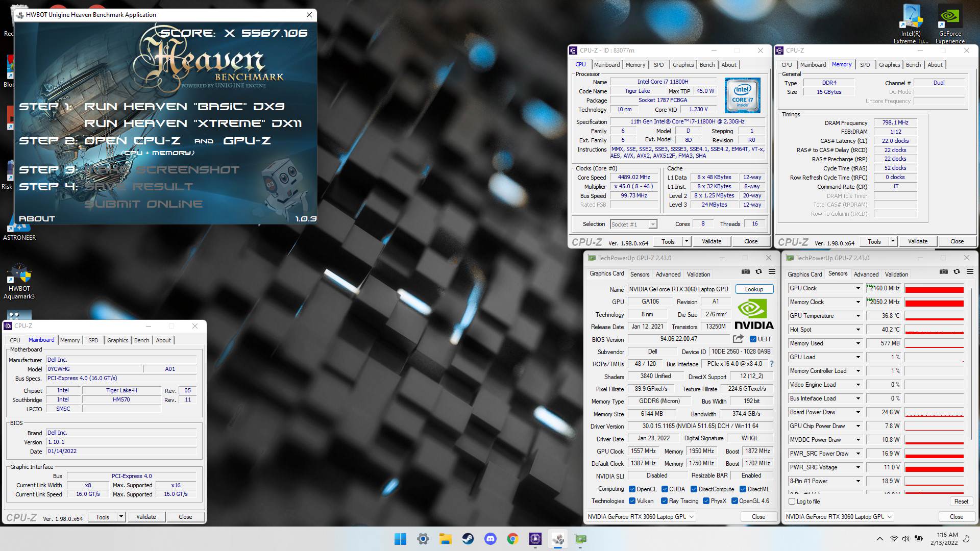Open Google Chrome from taskbar
This screenshot has width=980, height=551.
[x=512, y=539]
